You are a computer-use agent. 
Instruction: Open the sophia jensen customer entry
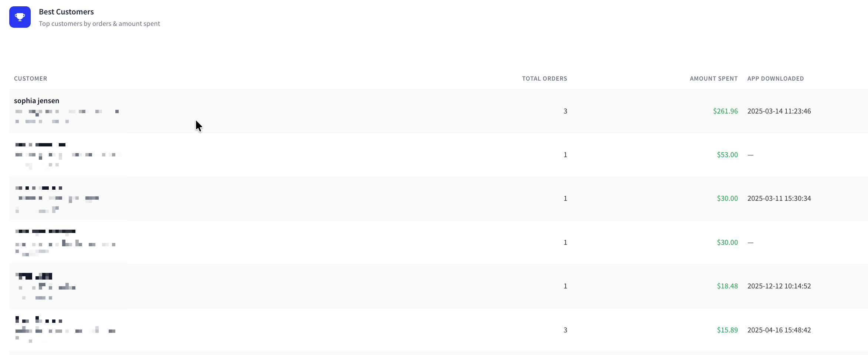tap(37, 101)
